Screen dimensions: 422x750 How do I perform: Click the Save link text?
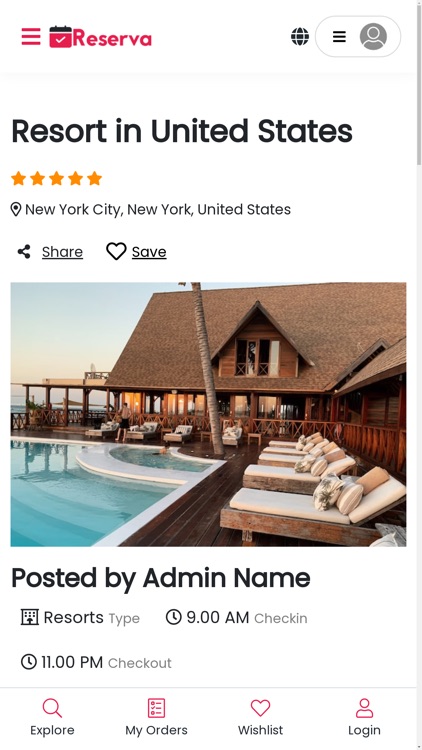pos(149,252)
